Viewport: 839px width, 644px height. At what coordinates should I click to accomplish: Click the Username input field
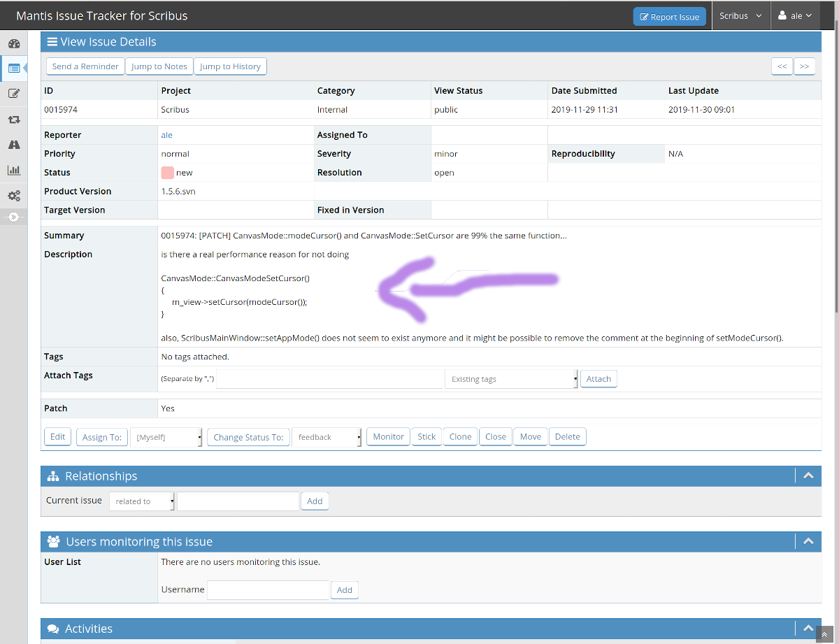tap(268, 589)
